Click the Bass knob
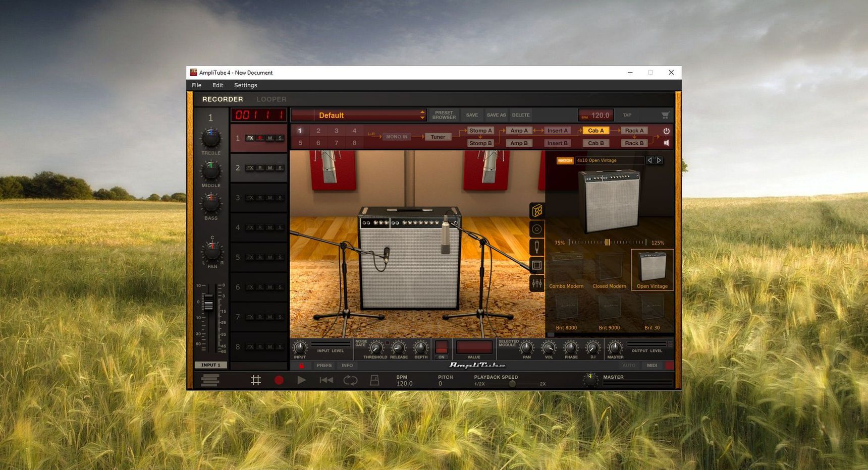Viewport: 868px width, 470px height. pos(211,204)
